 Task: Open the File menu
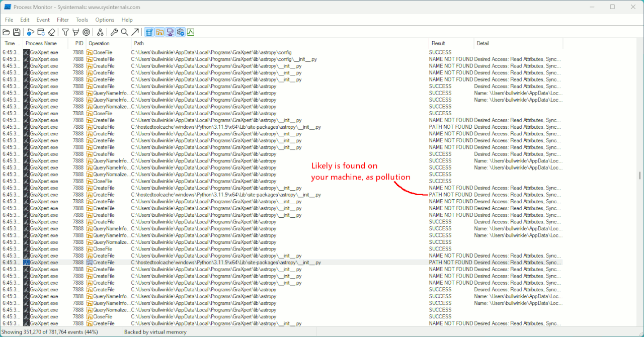click(9, 20)
